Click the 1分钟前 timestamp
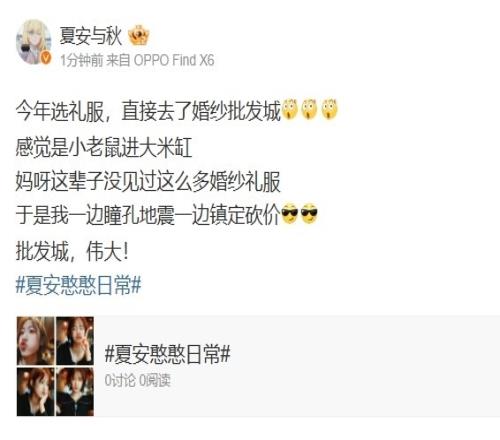The image size is (500, 440). coord(82,60)
